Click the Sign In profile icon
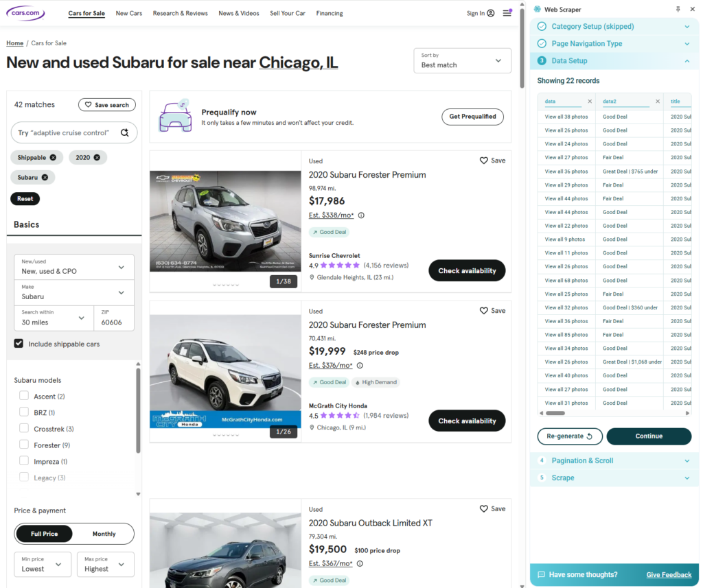This screenshot has width=703, height=588. pos(490,13)
